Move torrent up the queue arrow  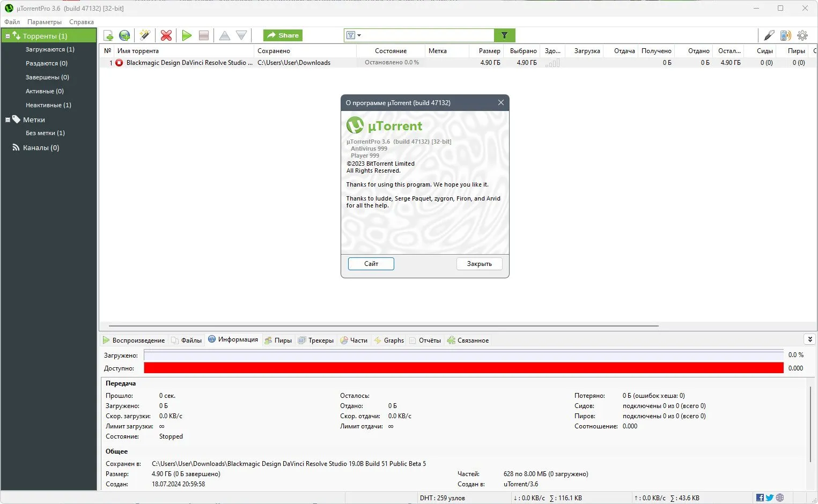click(x=225, y=35)
